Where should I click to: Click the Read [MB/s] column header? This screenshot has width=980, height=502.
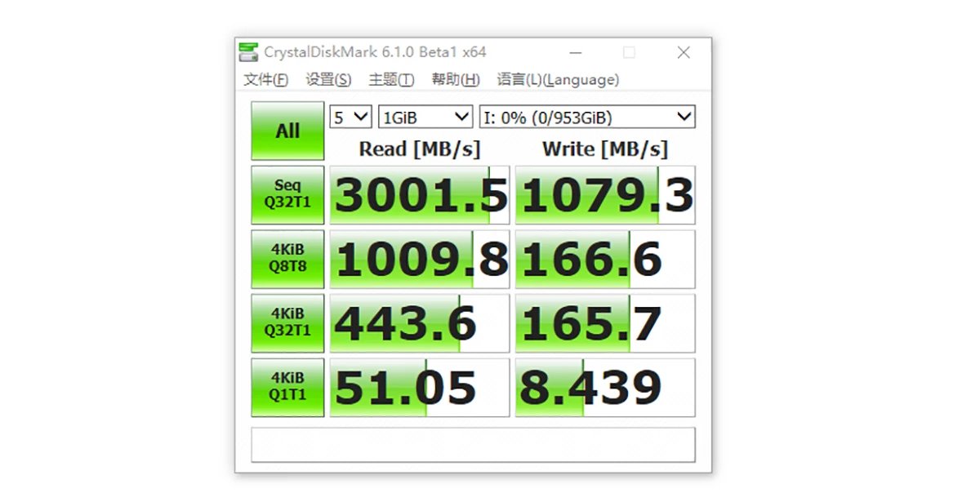coord(420,149)
